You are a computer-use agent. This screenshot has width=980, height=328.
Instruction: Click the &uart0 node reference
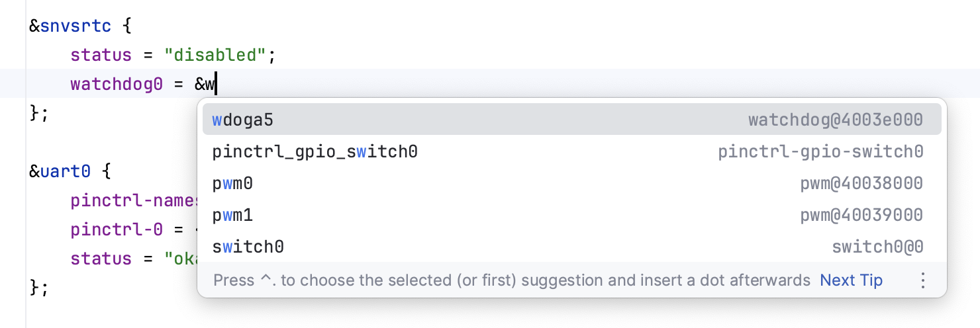62,172
